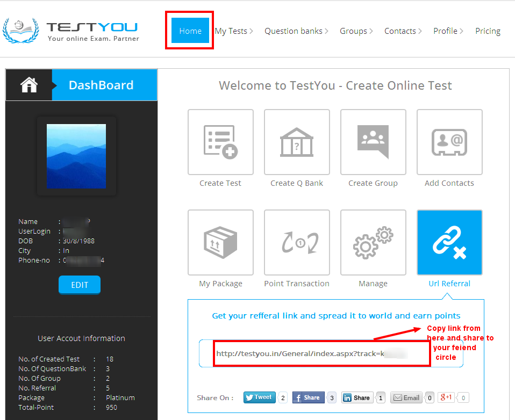Click the DOB value '30/8/1988'

(78, 241)
